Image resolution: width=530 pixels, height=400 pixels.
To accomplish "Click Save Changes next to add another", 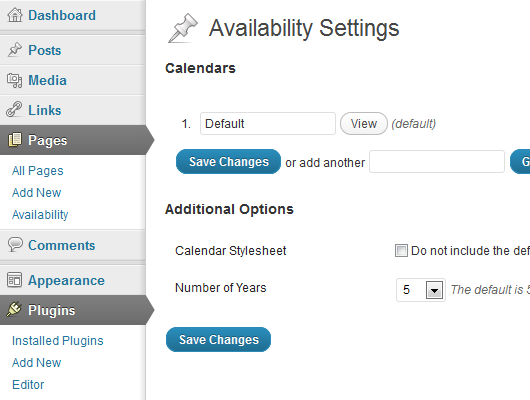I will pyautogui.click(x=228, y=162).
